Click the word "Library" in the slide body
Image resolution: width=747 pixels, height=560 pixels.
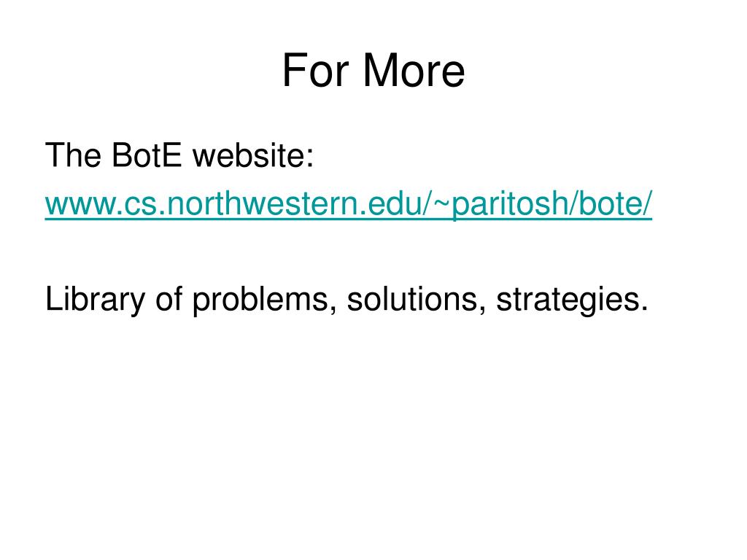95,300
